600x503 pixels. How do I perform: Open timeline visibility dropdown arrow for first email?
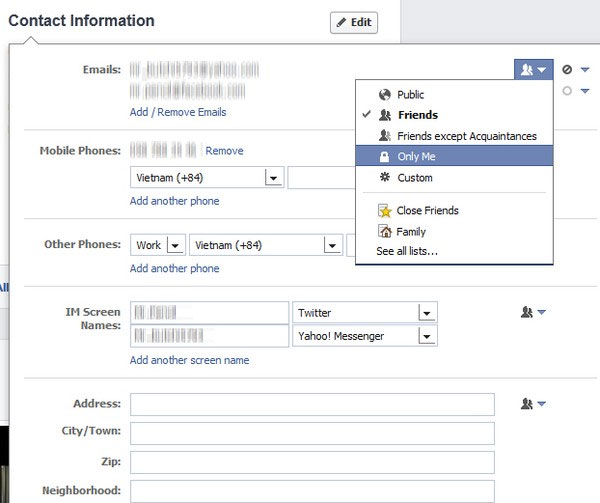click(x=585, y=70)
